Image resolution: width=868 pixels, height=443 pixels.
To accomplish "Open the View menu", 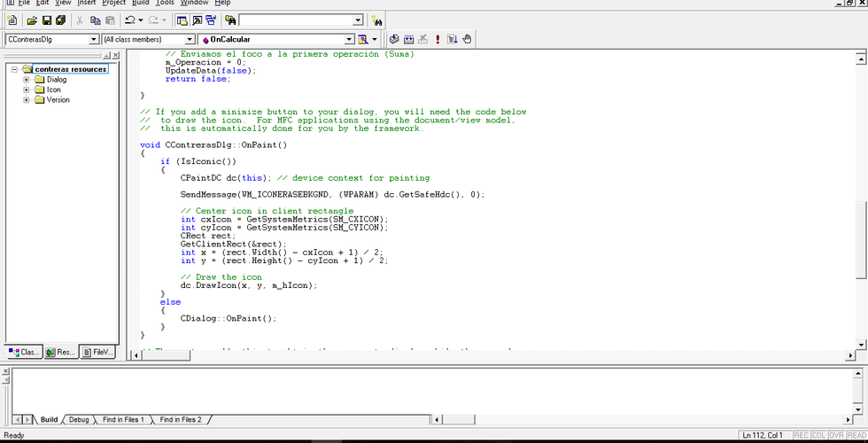I will coord(63,3).
